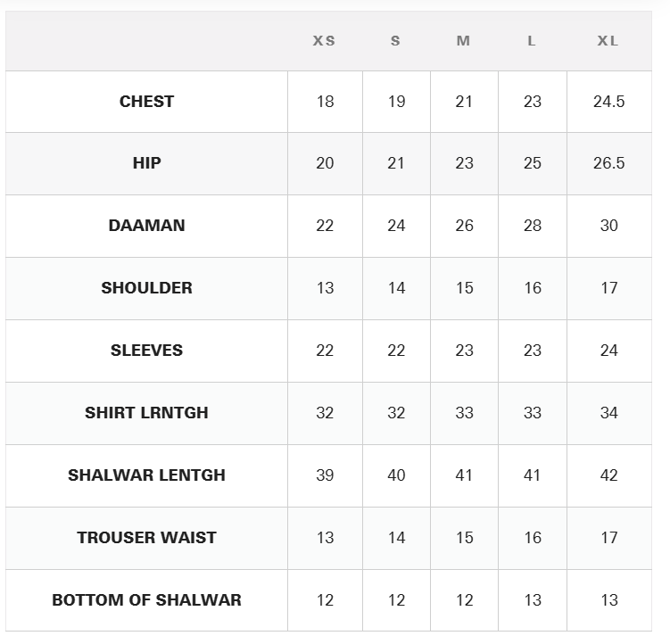
Task: Select the XL daaman value 30
Action: (608, 226)
